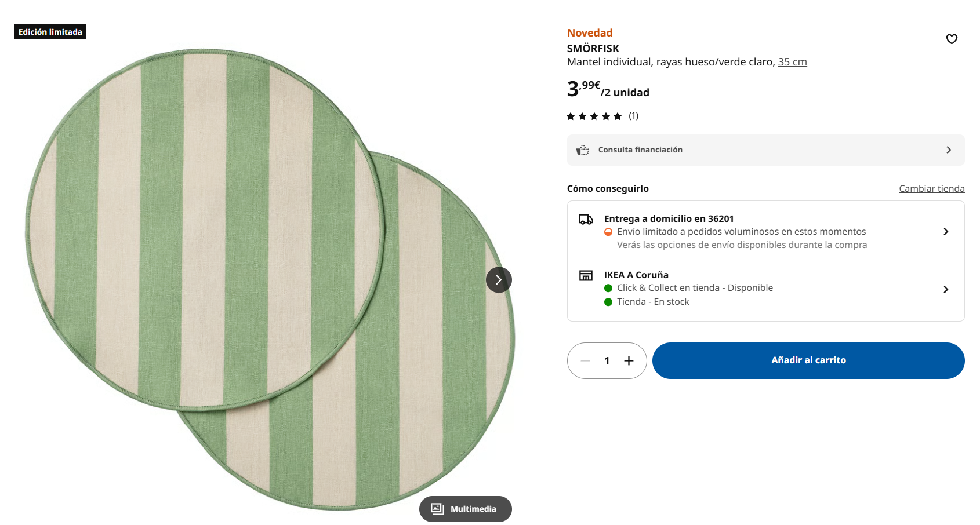Click the home delivery truck icon
Viewport: 980px width, 525px height.
click(586, 219)
